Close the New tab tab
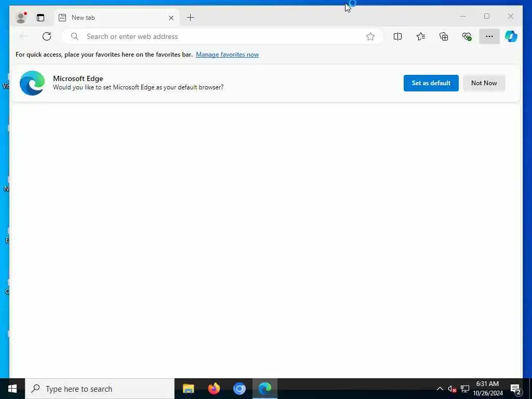 tap(171, 18)
